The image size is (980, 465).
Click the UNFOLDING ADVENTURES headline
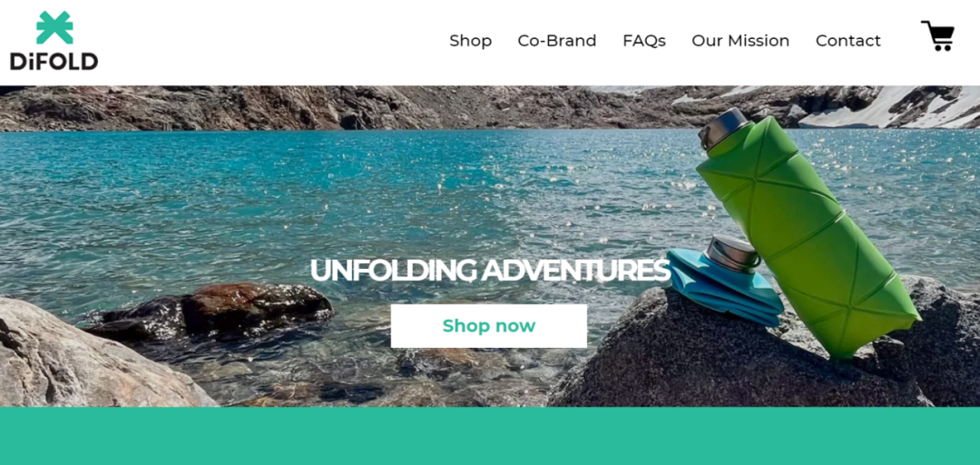tap(490, 271)
